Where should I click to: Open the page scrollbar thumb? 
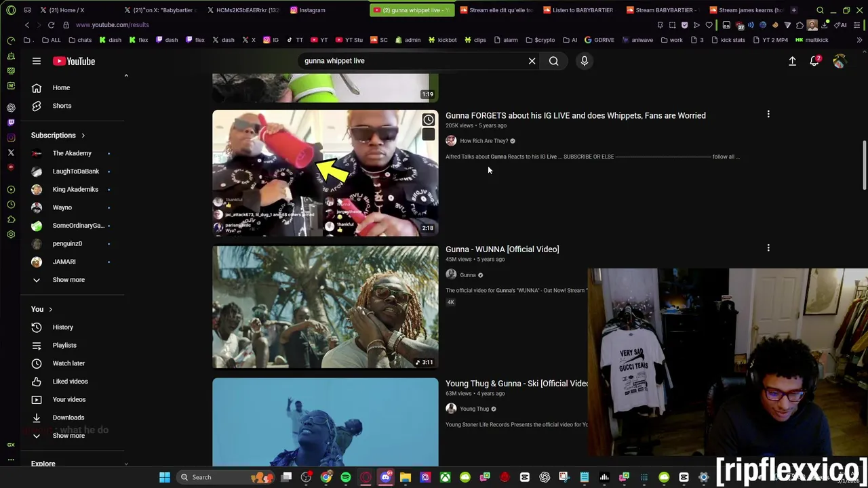click(x=863, y=165)
